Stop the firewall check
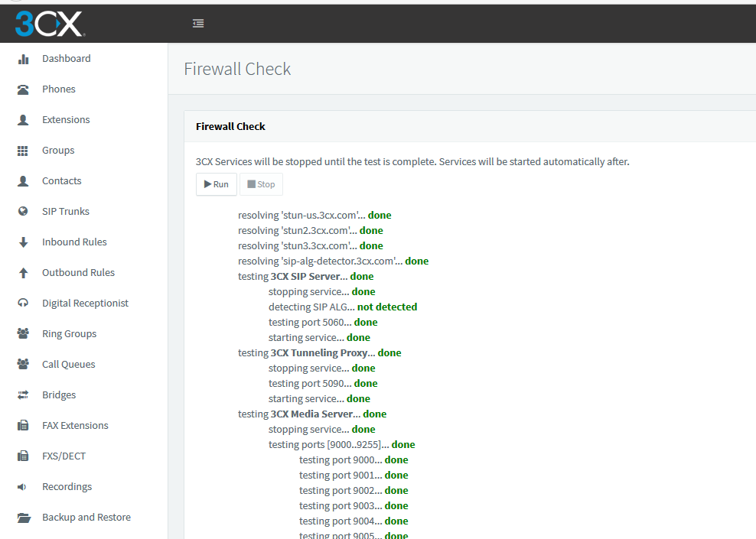The height and width of the screenshot is (539, 756). (262, 184)
